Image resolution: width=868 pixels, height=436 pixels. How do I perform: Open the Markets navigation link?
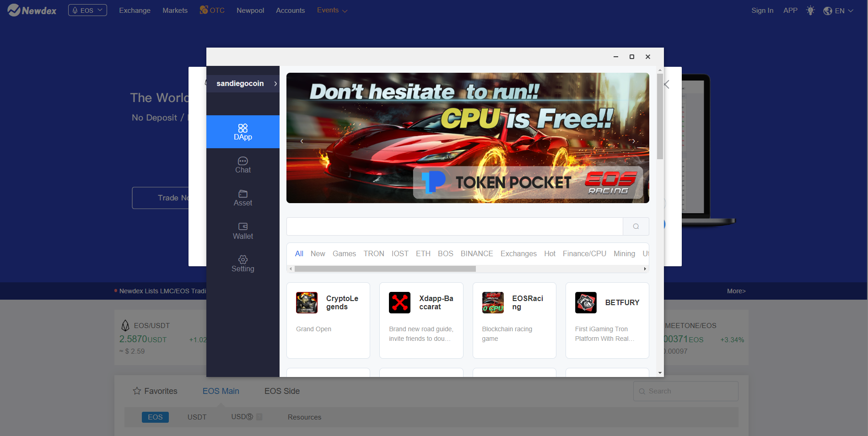(x=175, y=11)
